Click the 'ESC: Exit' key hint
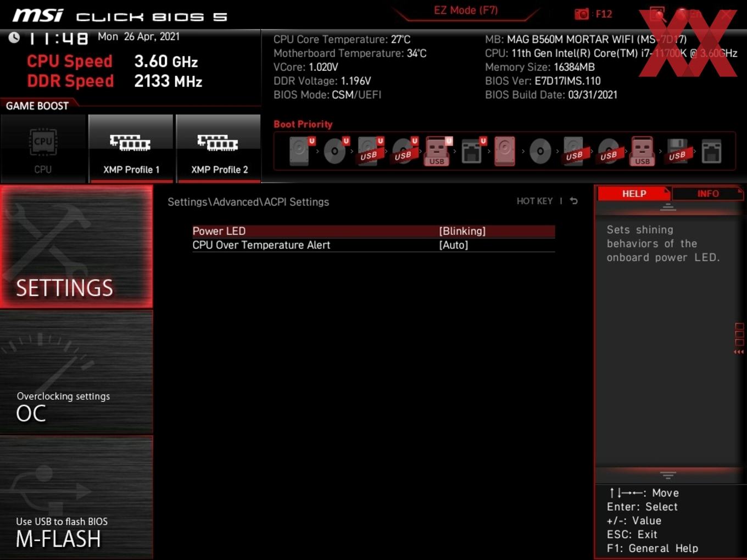The height and width of the screenshot is (560, 747). 632,534
